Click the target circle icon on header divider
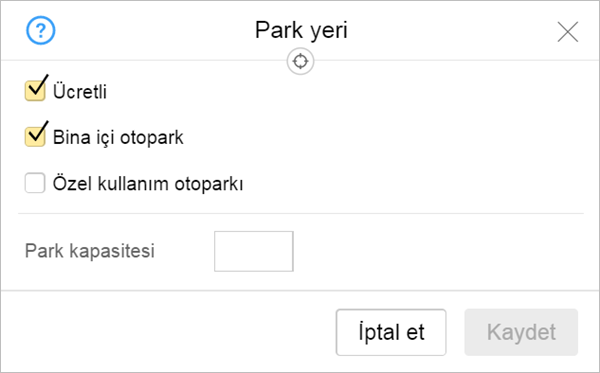 (x=300, y=61)
